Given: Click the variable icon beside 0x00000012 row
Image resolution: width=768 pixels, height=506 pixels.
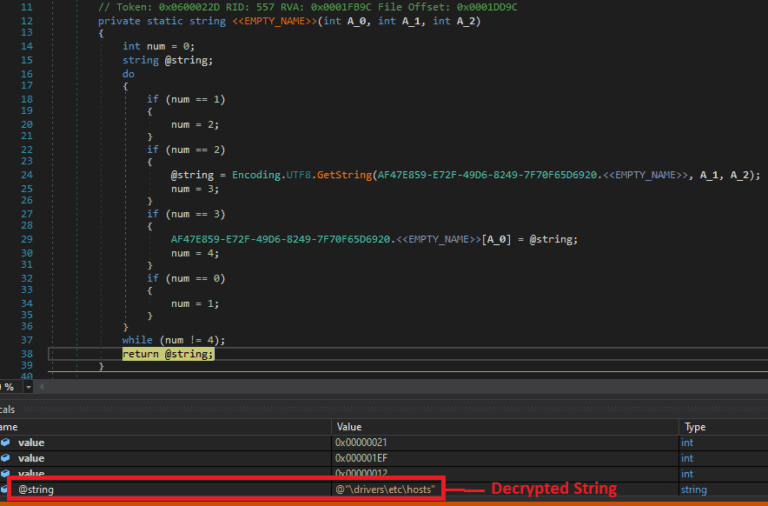Looking at the screenshot, I should coord(5,474).
